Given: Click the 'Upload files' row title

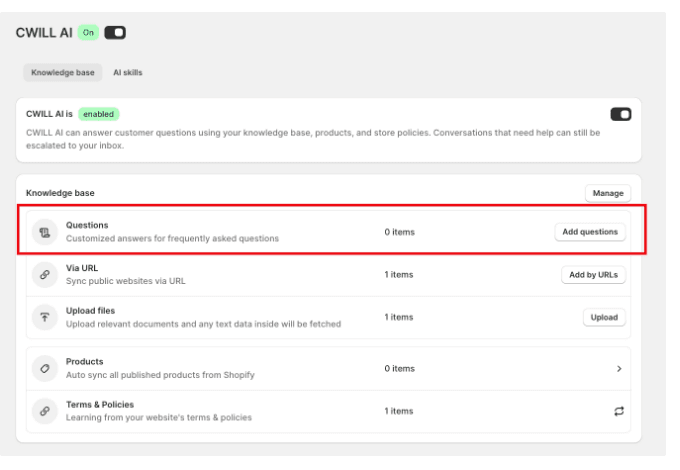Looking at the screenshot, I should click(x=90, y=310).
